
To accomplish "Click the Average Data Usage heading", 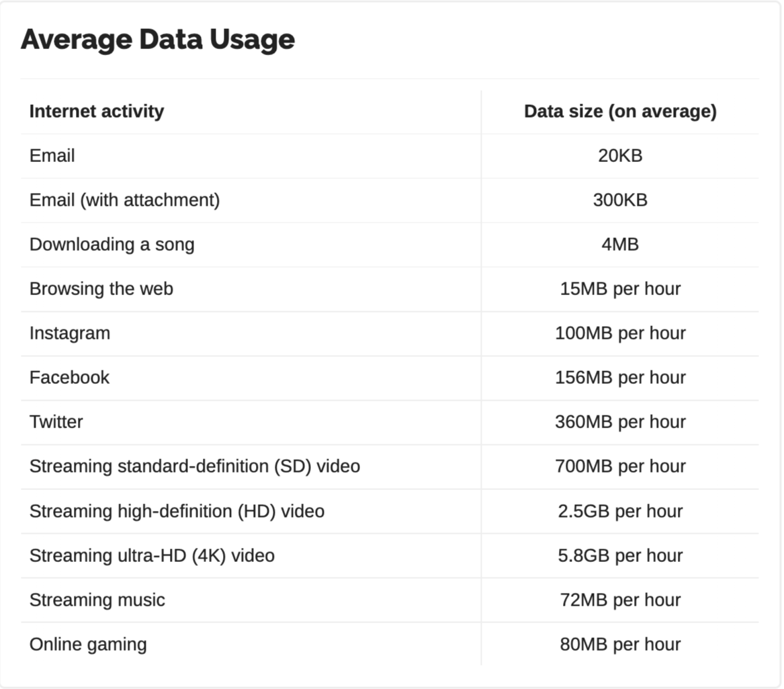I will 157,40.
